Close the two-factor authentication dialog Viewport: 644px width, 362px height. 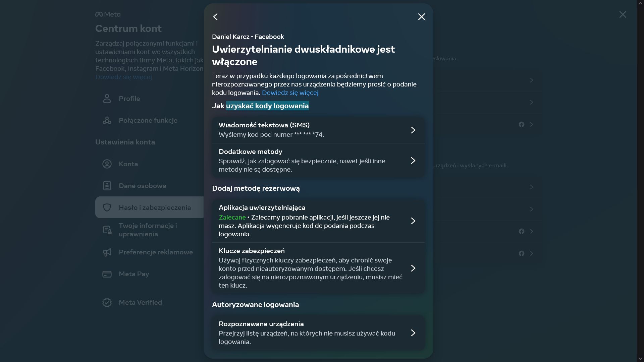(421, 17)
